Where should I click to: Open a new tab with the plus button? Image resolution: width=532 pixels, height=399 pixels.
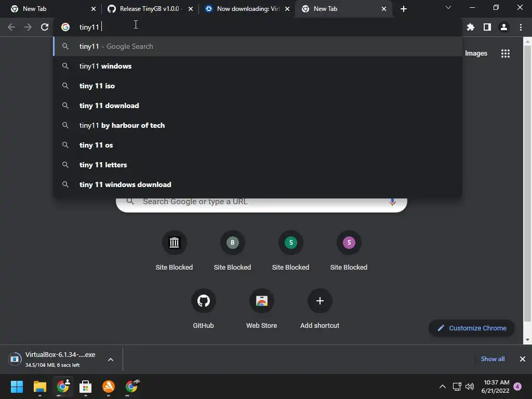(x=403, y=9)
